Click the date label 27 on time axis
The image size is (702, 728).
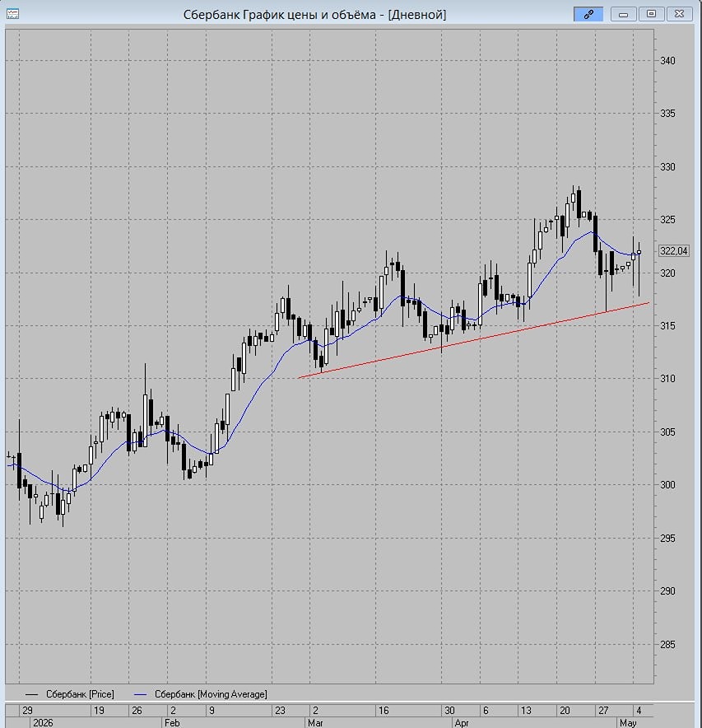coord(603,711)
